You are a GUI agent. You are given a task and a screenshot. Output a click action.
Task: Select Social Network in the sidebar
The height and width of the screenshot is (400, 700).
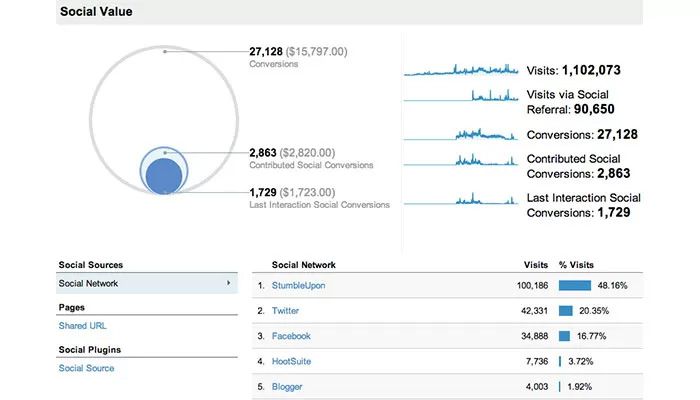click(91, 284)
